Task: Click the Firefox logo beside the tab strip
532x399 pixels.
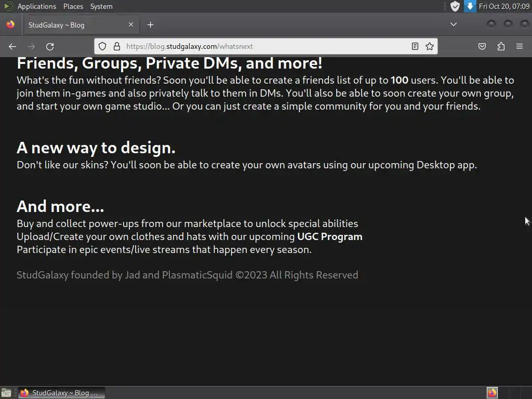Action: pos(10,24)
